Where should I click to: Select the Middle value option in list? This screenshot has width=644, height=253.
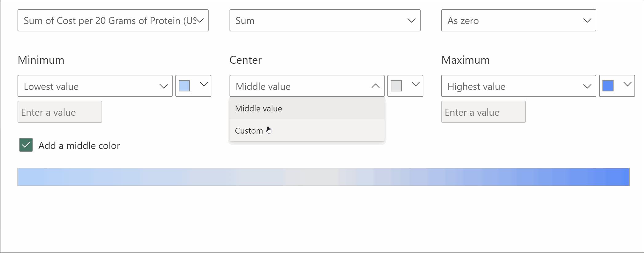(258, 109)
